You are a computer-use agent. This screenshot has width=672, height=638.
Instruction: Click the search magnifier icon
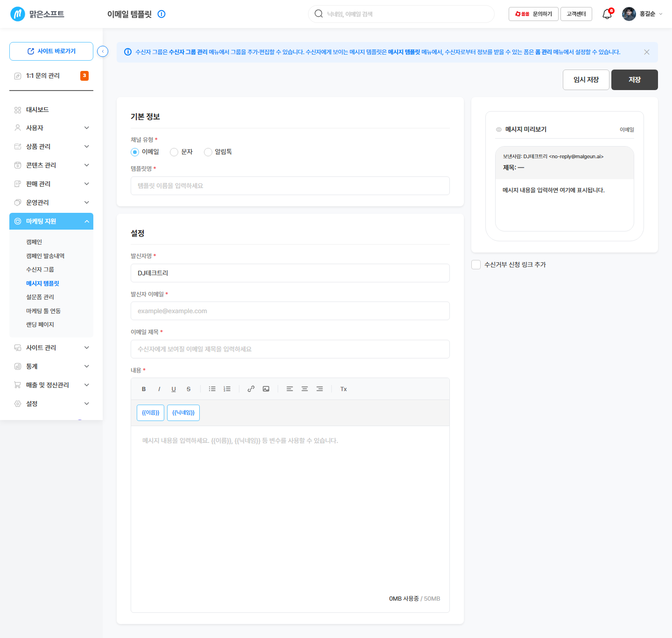click(319, 14)
